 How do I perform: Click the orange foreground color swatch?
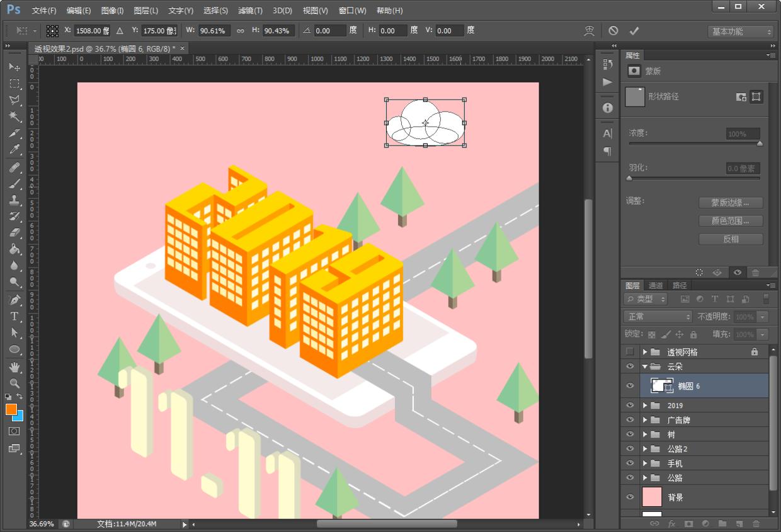[11, 409]
